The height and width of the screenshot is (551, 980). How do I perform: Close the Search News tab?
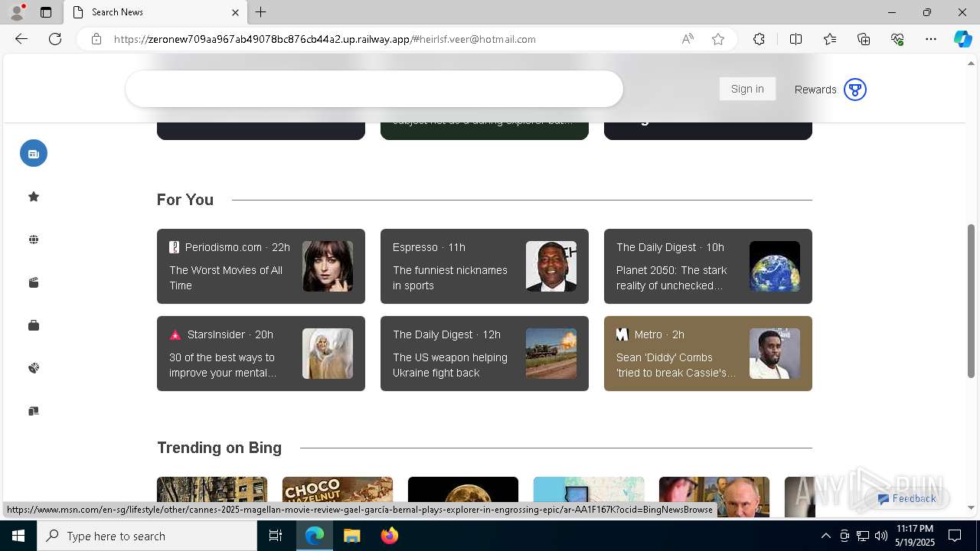(x=235, y=12)
